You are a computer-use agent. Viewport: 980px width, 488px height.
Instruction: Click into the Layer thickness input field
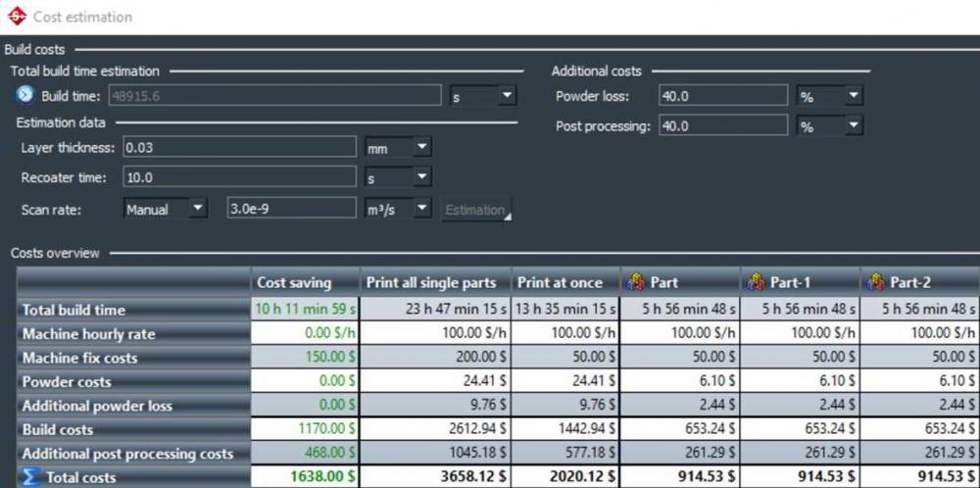click(x=238, y=147)
